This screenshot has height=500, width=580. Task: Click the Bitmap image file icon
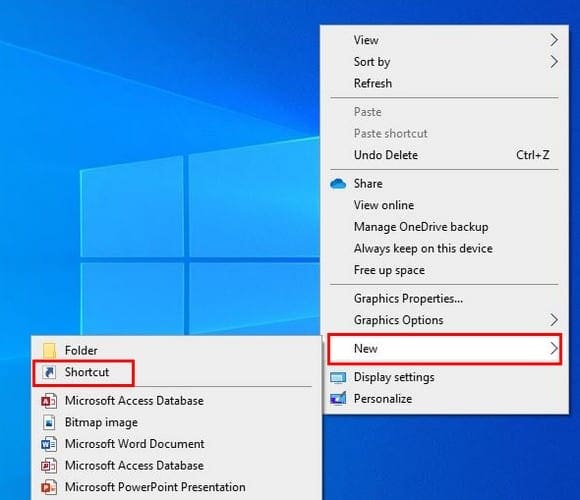tap(49, 422)
